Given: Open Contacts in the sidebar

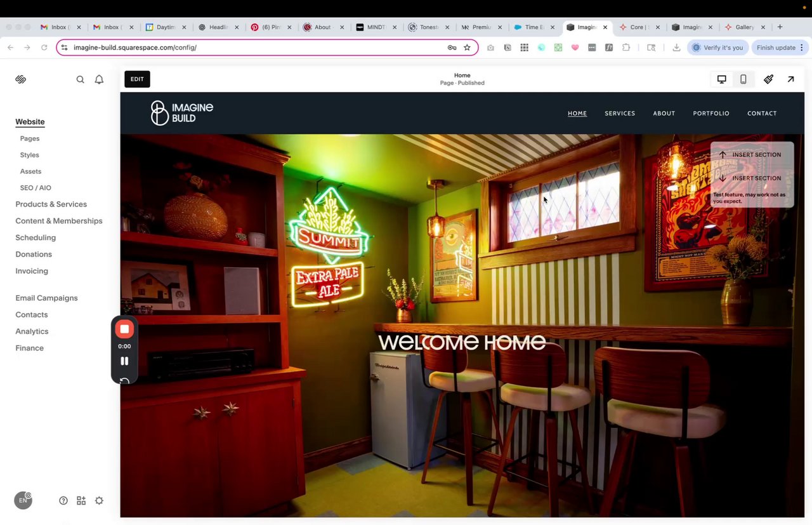Looking at the screenshot, I should click(32, 315).
